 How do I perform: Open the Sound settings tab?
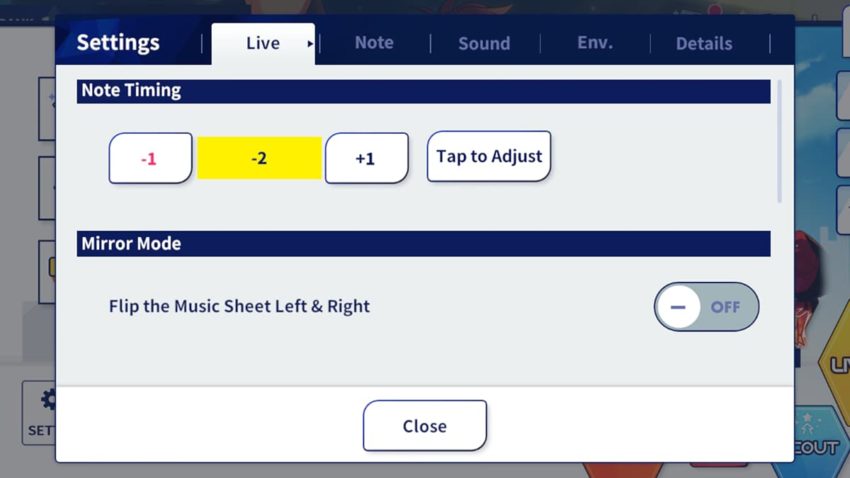click(x=484, y=43)
